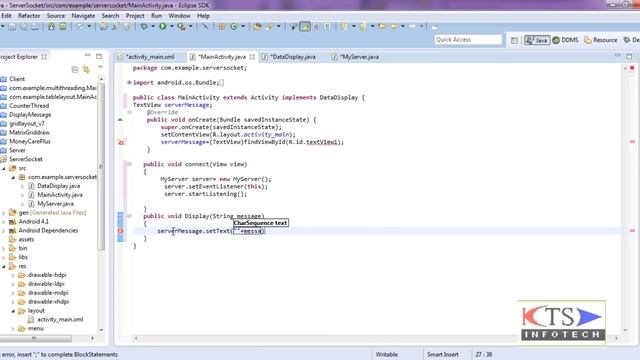The height and width of the screenshot is (360, 640).
Task: Switch to the Resource perspective
Action: 600,40
